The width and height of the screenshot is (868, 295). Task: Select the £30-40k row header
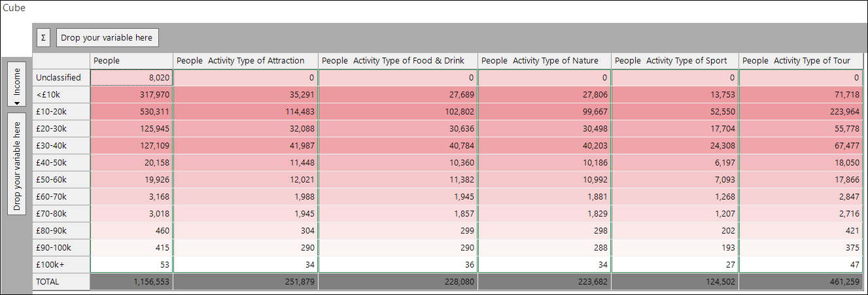[x=61, y=145]
